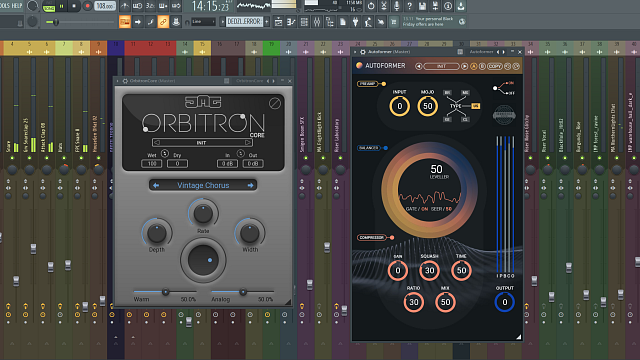Screen dimensions: 640x360
Task: Click the shopping cart icon
Action: [394, 22]
